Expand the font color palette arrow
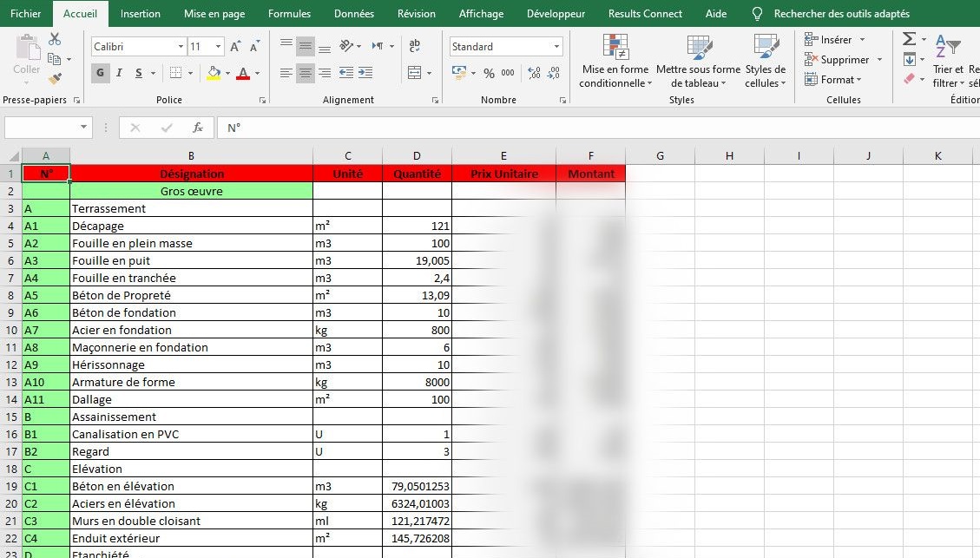Screen dimensions: 980x558 257,73
